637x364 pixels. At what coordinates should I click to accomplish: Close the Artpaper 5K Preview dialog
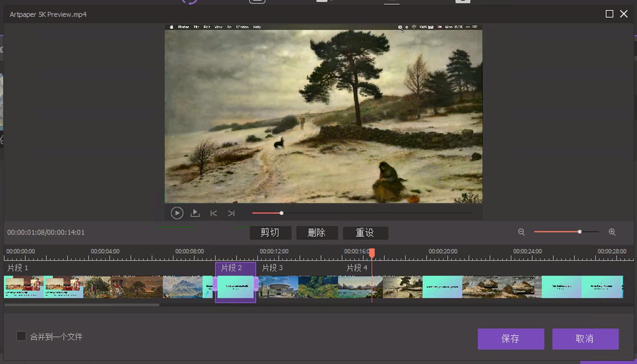(x=624, y=14)
